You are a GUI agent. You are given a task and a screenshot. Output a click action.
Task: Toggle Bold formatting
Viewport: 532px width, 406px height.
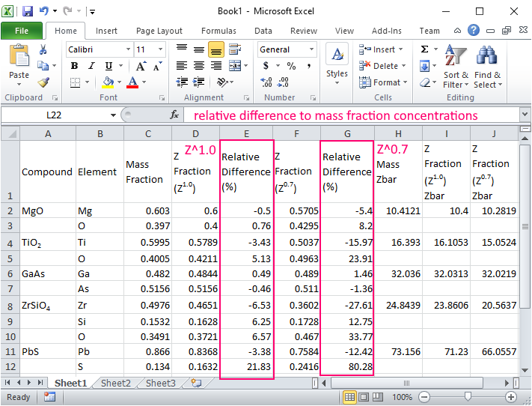click(74, 66)
